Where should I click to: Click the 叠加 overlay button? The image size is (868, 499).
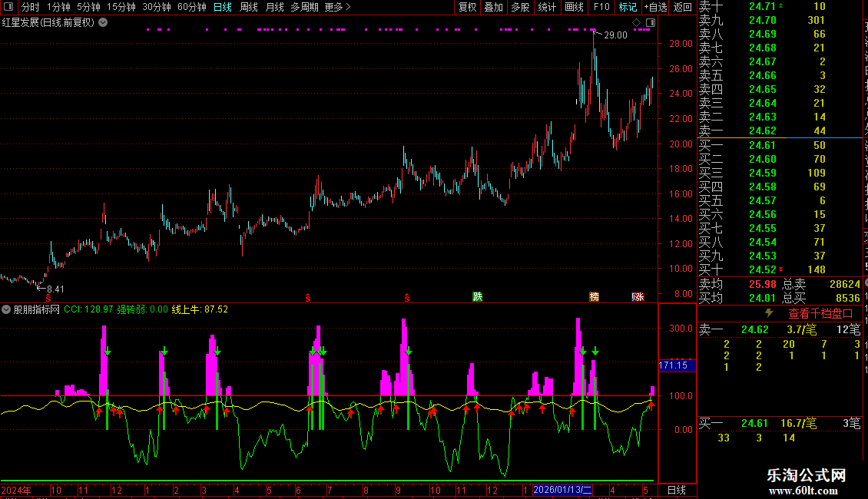point(494,7)
